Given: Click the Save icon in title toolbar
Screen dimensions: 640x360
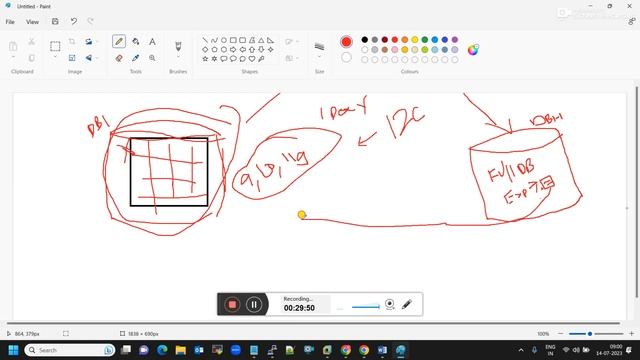Looking at the screenshot, I should click(55, 21).
